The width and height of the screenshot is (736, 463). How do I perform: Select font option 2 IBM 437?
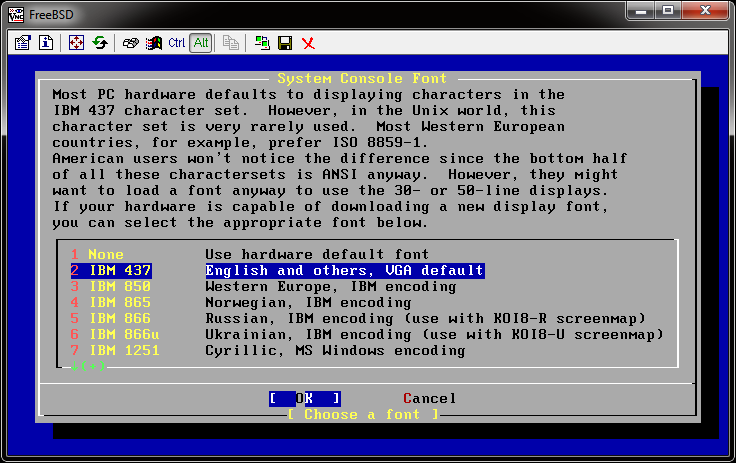(x=111, y=270)
